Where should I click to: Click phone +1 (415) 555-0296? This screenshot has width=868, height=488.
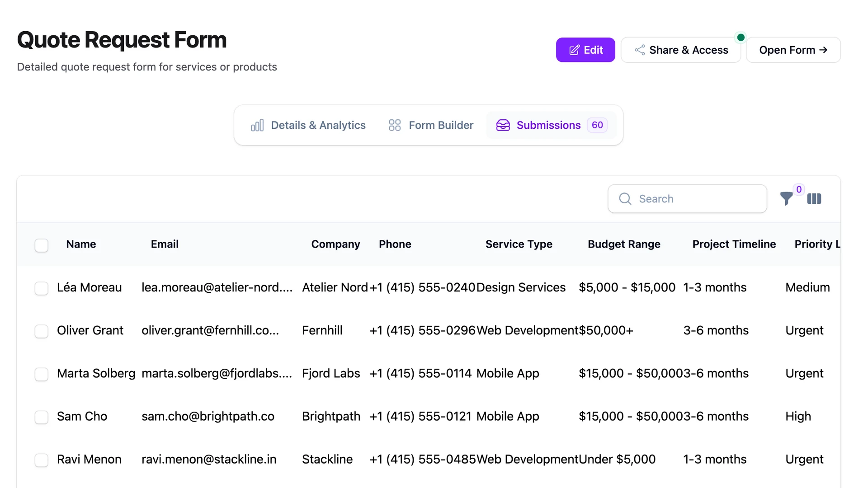click(x=423, y=330)
